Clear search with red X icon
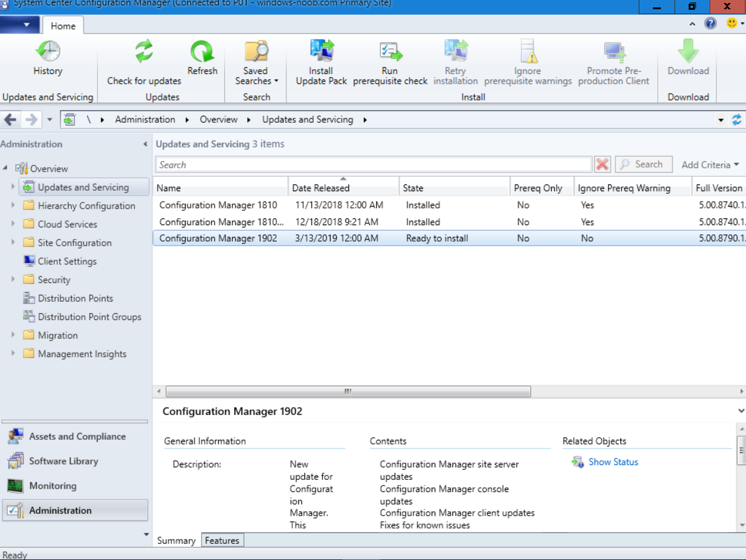This screenshot has height=560, width=746. pos(602,165)
